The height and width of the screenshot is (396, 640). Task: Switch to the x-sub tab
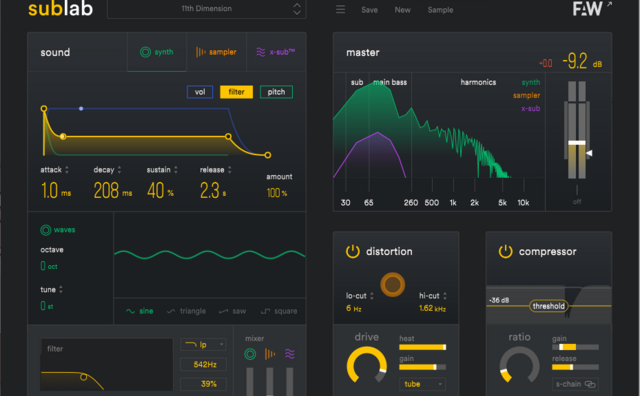pos(276,52)
